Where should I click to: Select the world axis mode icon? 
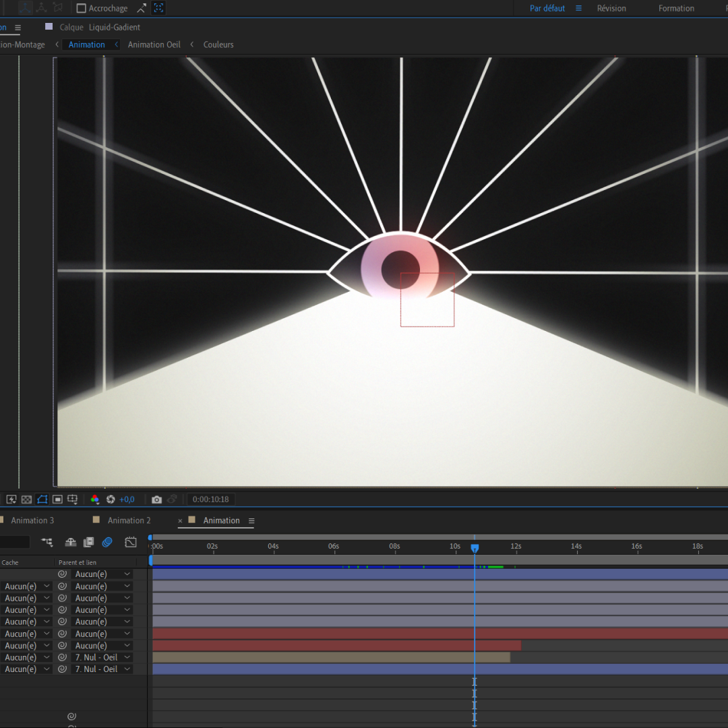(41, 7)
